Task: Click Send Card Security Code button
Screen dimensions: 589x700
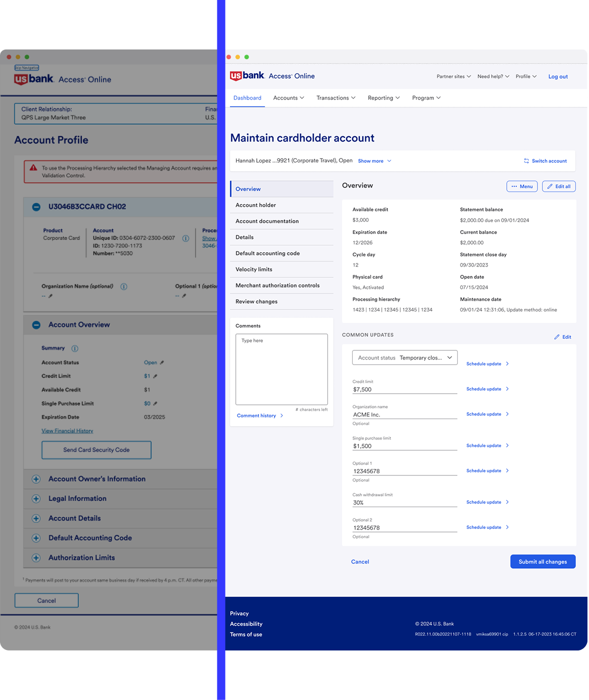Action: 96,450
